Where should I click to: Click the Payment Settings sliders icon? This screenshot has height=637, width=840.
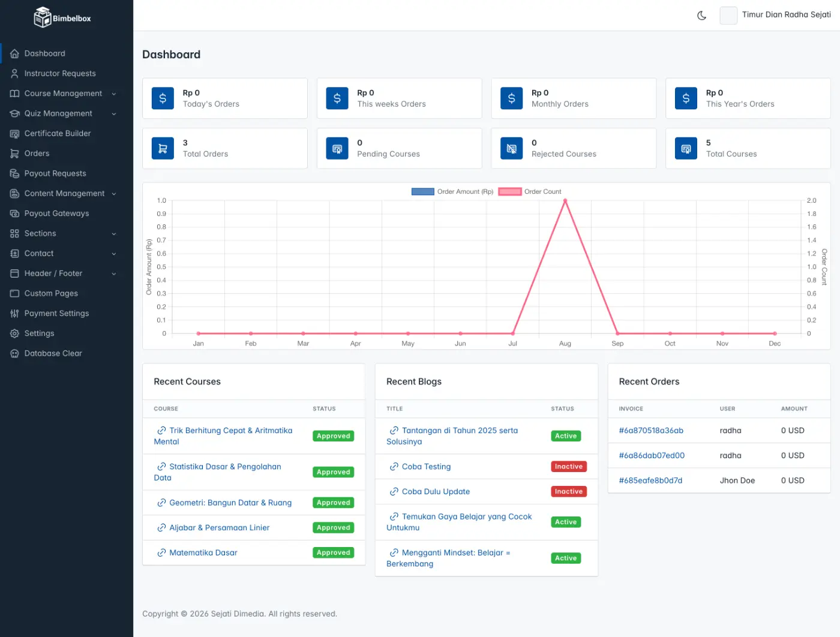pyautogui.click(x=14, y=313)
